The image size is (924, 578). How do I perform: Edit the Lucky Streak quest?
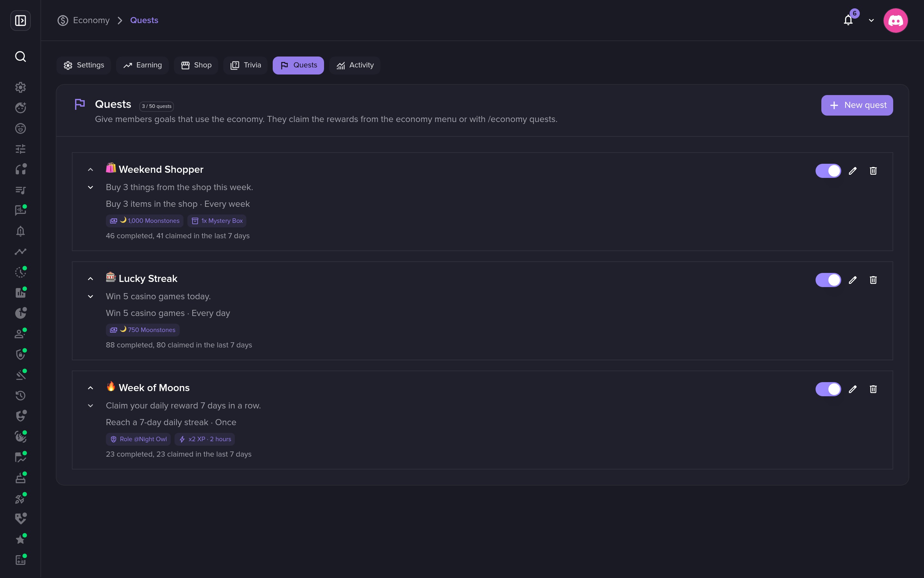click(852, 280)
